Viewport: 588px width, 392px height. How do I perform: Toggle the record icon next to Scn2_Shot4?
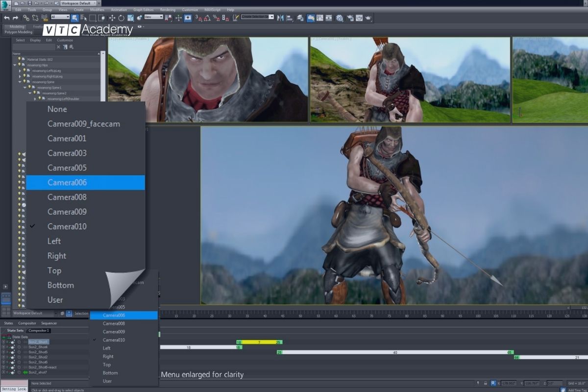click(19, 347)
